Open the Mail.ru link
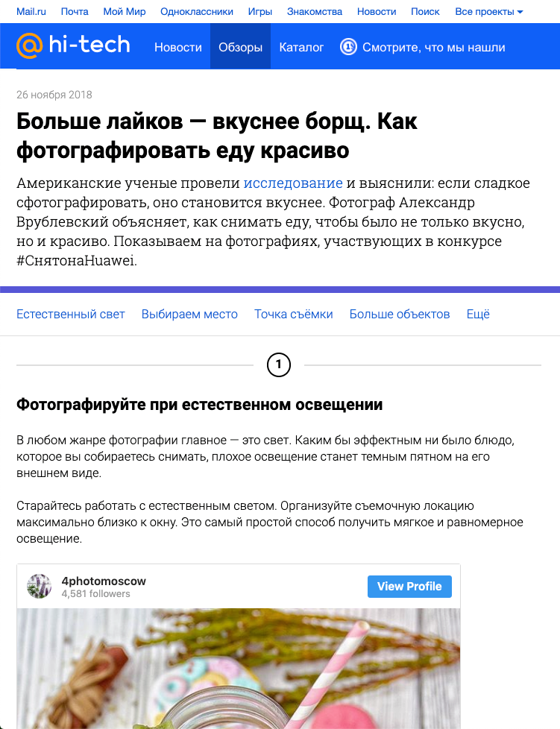The height and width of the screenshot is (729, 560). click(31, 12)
